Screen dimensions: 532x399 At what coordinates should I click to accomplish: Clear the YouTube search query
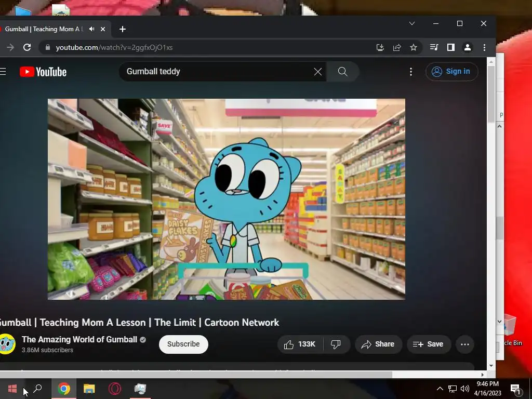[317, 72]
